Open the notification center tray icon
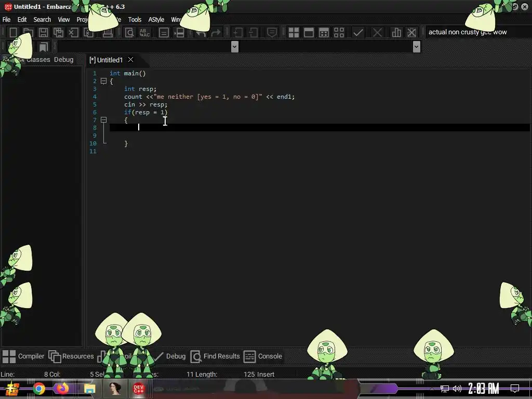The width and height of the screenshot is (532, 399). click(515, 389)
